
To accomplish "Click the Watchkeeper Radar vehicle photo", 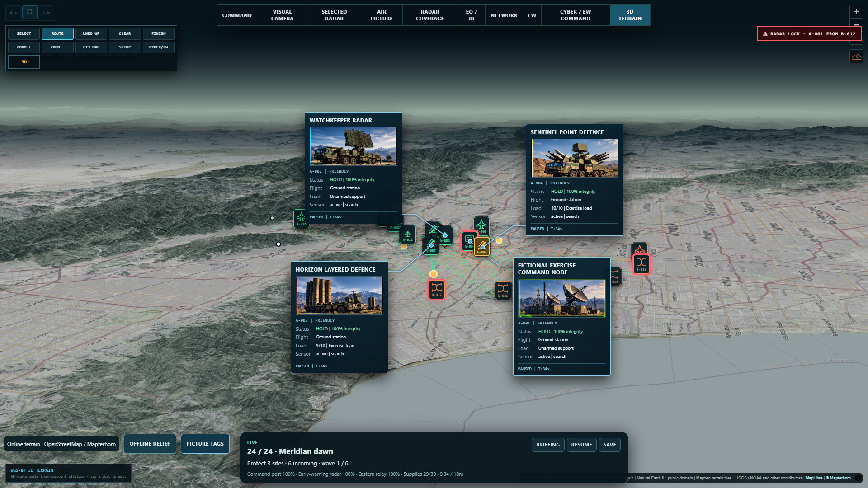I will [x=353, y=146].
